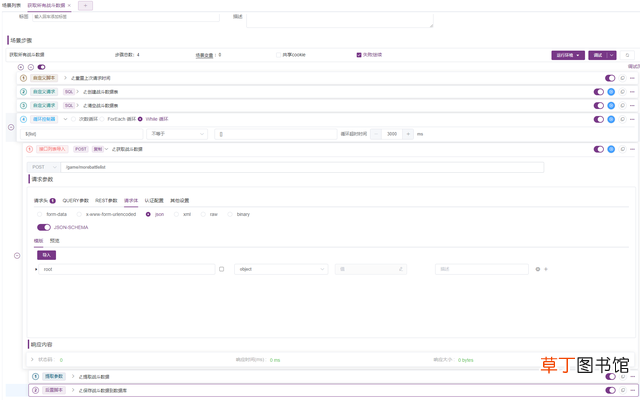This screenshot has height=400, width=640.
Task: Click blue environment icon on step 2 SQL row
Action: point(611,92)
